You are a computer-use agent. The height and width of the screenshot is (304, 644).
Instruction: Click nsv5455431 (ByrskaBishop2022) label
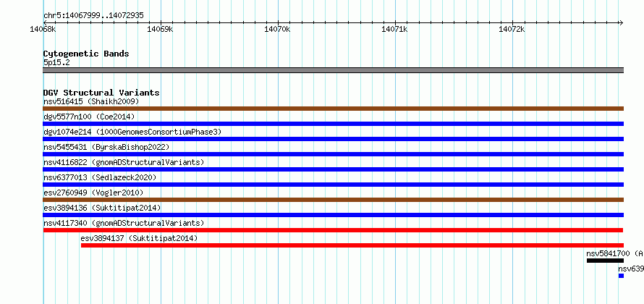pyautogui.click(x=106, y=147)
